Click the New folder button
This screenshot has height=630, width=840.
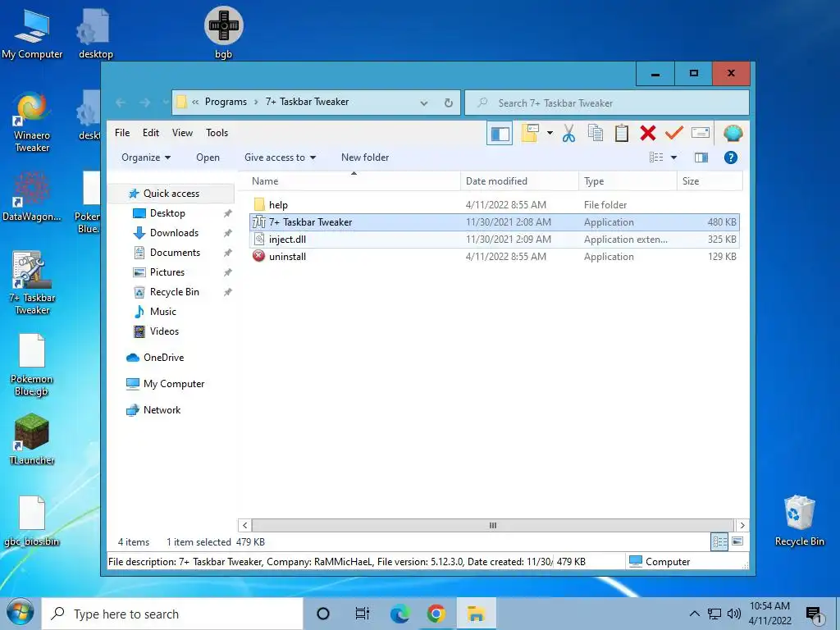pyautogui.click(x=365, y=157)
